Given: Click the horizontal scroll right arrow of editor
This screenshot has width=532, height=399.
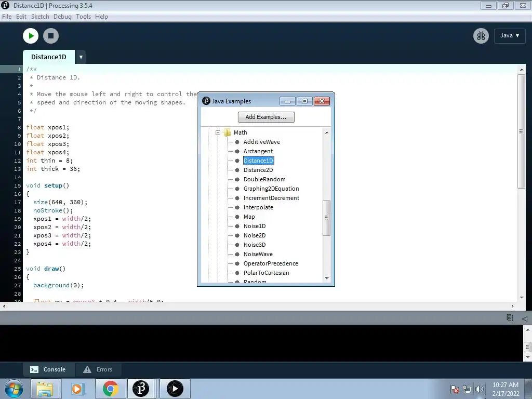Looking at the screenshot, I should (512, 306).
